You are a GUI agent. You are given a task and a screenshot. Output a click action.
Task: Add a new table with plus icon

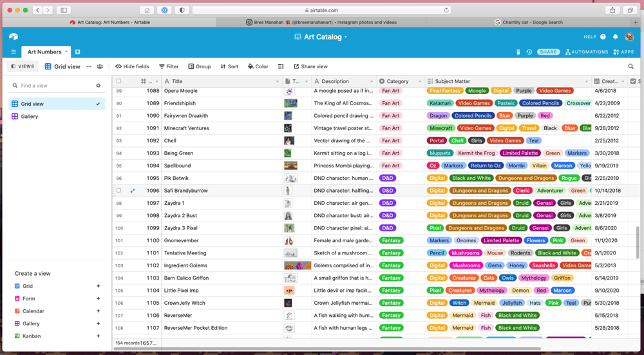click(78, 52)
